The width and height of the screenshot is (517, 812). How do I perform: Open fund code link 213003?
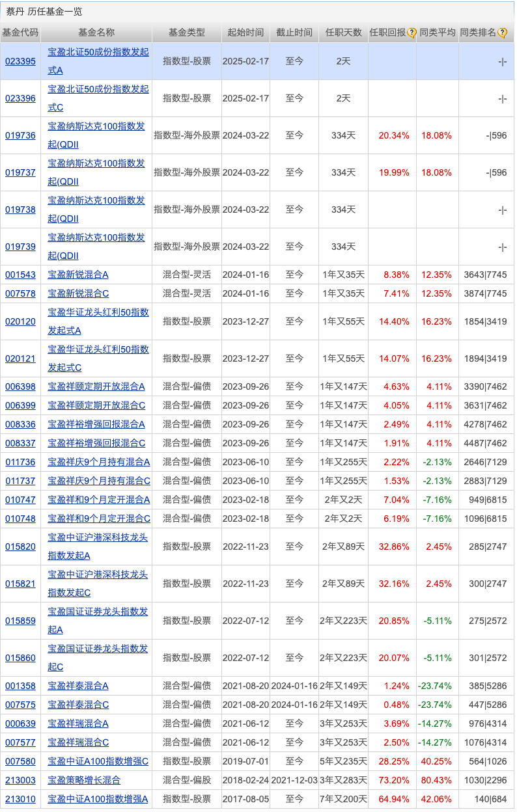pyautogui.click(x=20, y=779)
